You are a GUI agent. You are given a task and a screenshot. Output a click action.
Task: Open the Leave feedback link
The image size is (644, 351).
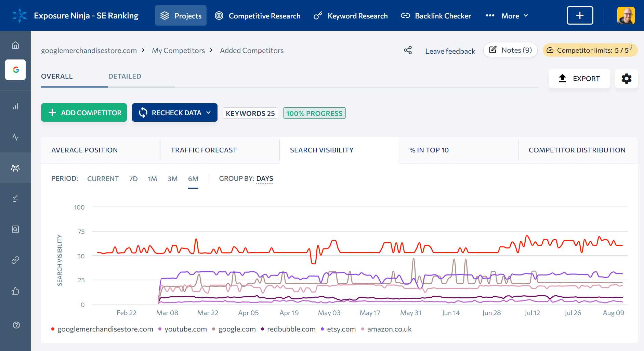[x=450, y=51]
